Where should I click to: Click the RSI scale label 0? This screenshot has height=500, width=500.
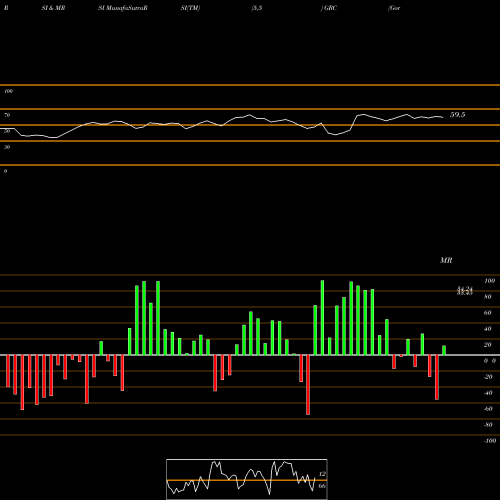(x=5, y=171)
